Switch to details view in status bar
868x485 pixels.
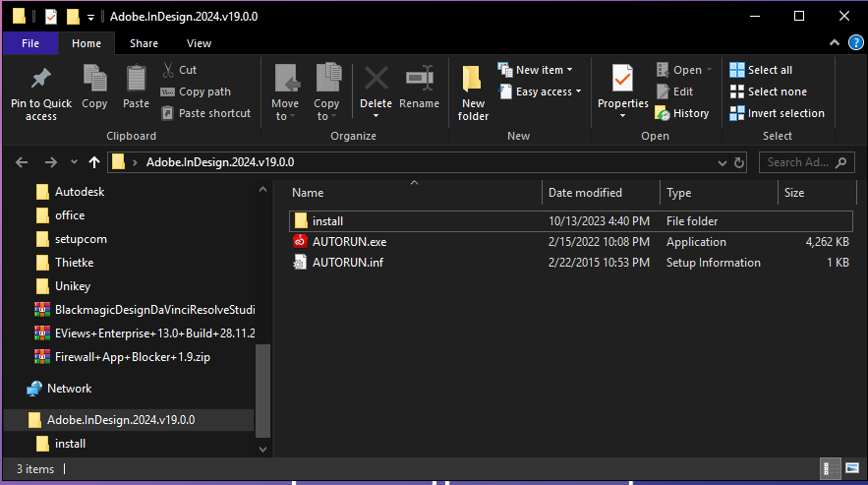[830, 467]
